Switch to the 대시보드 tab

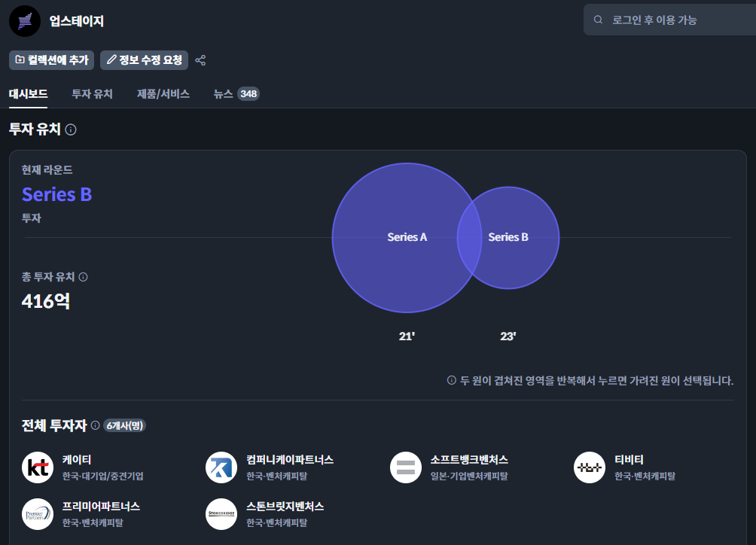click(x=28, y=94)
